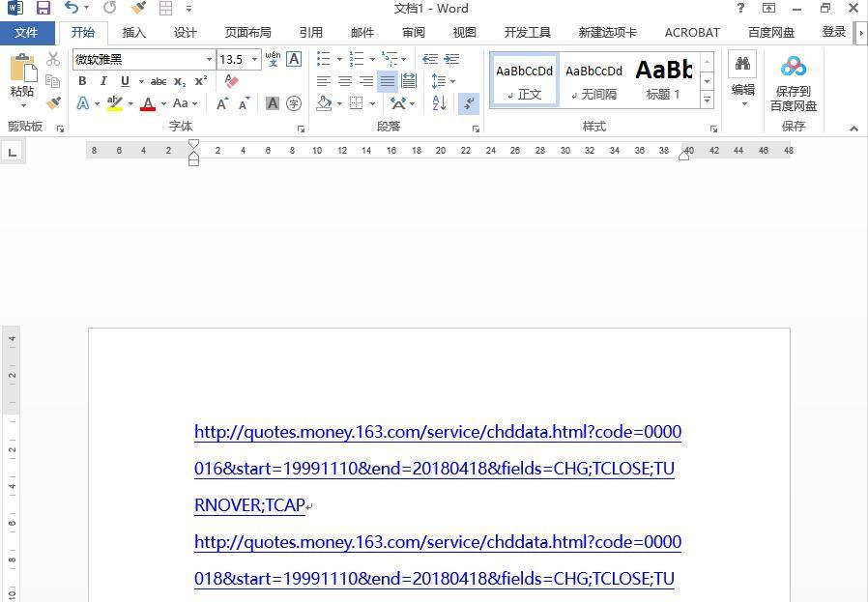Image resolution: width=868 pixels, height=602 pixels.
Task: Align text right
Action: (366, 81)
